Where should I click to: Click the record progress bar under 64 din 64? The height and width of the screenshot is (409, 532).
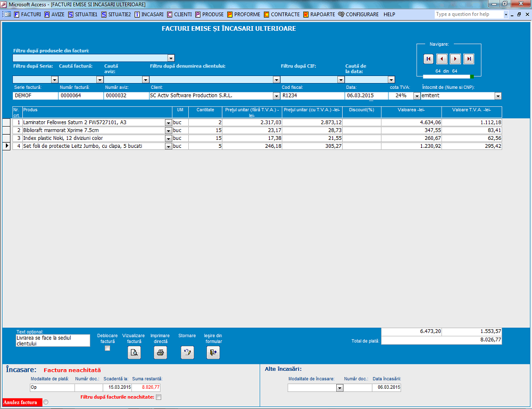(448, 77)
